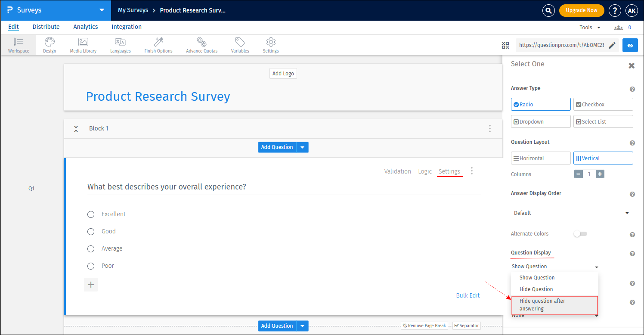Viewport: 644px width, 335px height.
Task: Select the Checkbox answer type
Action: tap(603, 104)
